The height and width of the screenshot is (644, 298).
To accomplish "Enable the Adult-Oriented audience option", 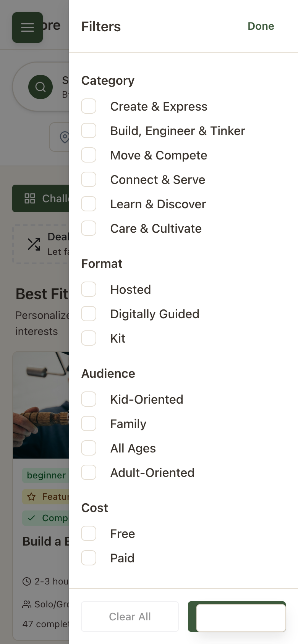I will pyautogui.click(x=88, y=472).
